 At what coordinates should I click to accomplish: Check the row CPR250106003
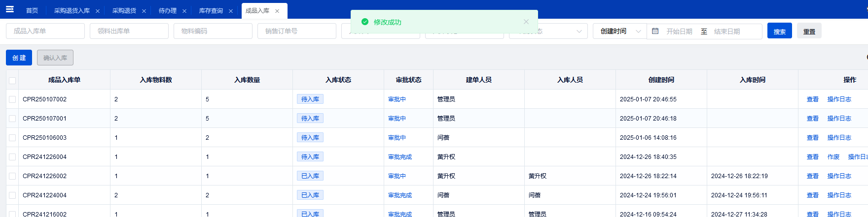pyautogui.click(x=12, y=138)
